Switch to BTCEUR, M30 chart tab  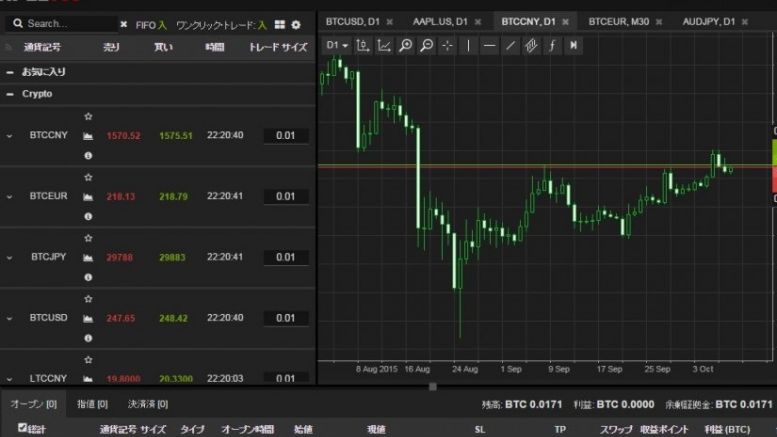click(619, 22)
